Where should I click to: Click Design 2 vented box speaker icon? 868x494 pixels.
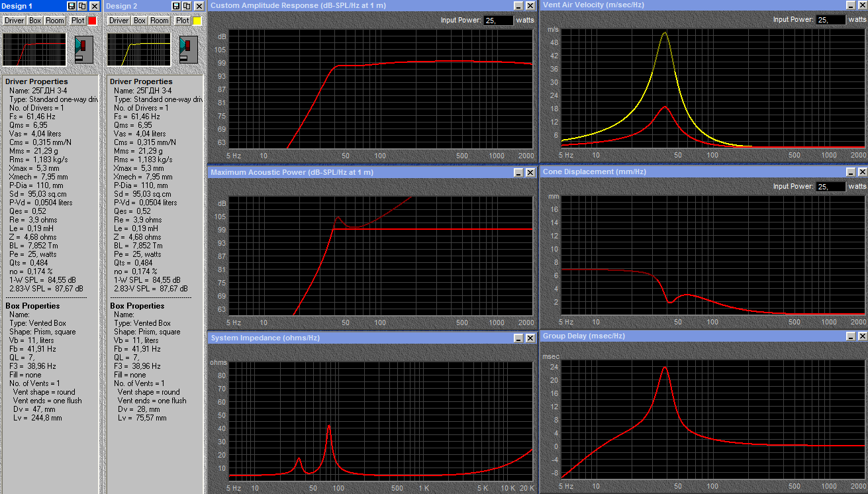click(189, 50)
